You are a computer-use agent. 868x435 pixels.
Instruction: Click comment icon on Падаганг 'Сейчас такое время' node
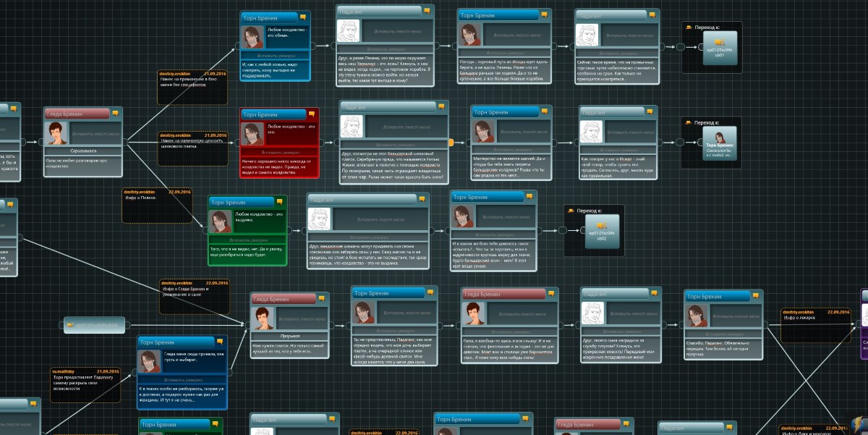652,14
